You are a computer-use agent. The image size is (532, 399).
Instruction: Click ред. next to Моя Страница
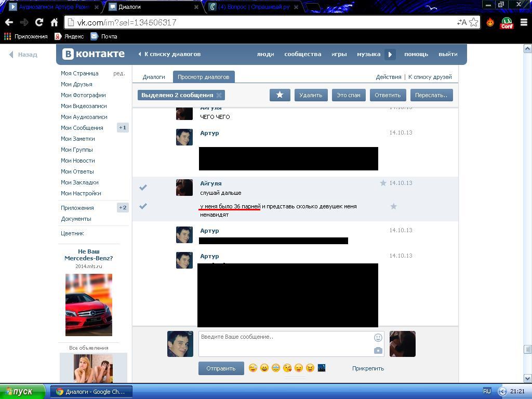click(x=119, y=73)
